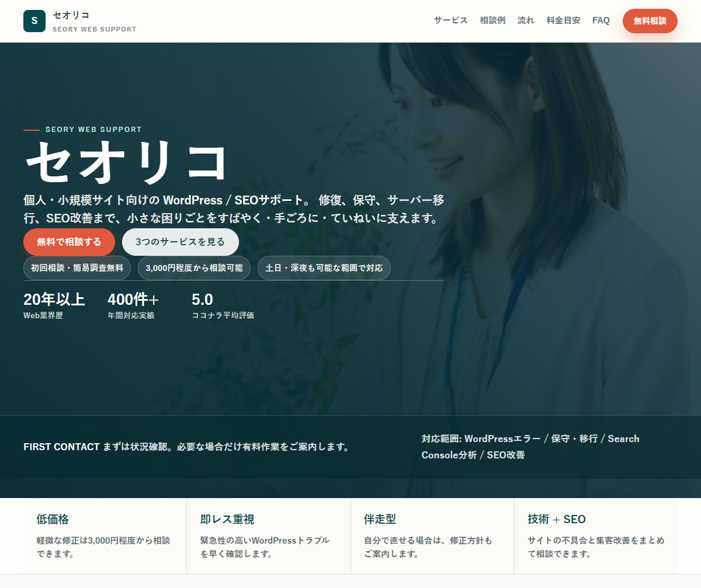Select the 伴走型 feature card
The image size is (701, 588).
click(x=432, y=536)
